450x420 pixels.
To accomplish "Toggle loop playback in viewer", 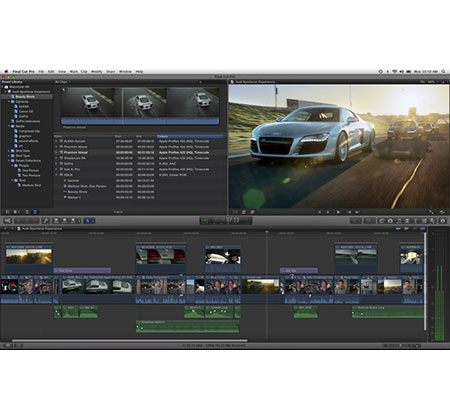I will (442, 212).
